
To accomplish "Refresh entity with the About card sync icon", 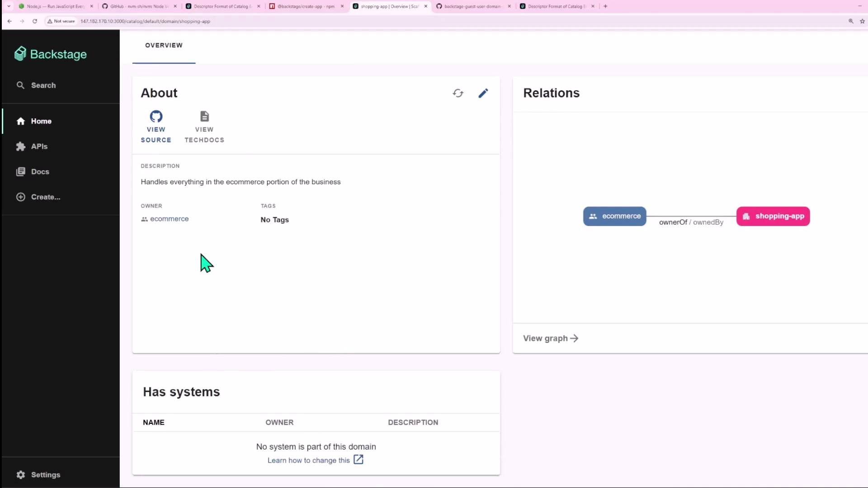I will [458, 93].
